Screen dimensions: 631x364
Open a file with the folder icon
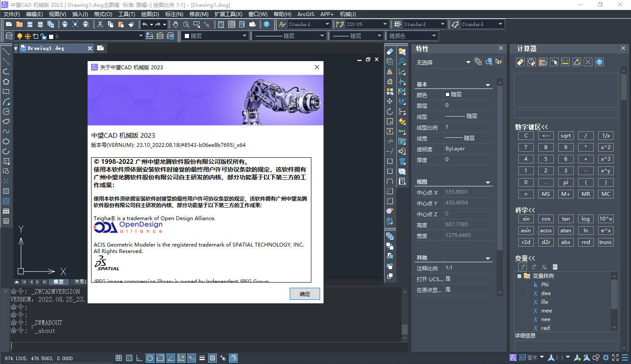tap(19, 24)
